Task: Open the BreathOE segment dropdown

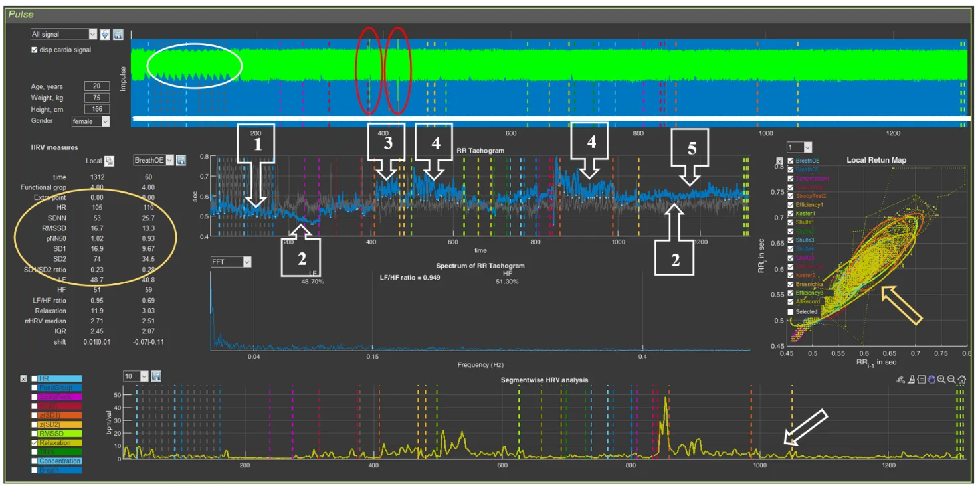Action: [x=153, y=161]
